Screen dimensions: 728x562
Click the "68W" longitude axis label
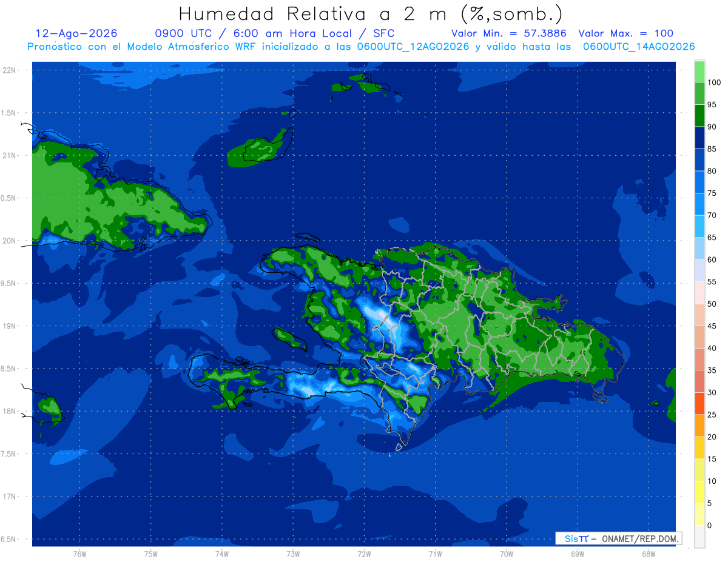[649, 554]
